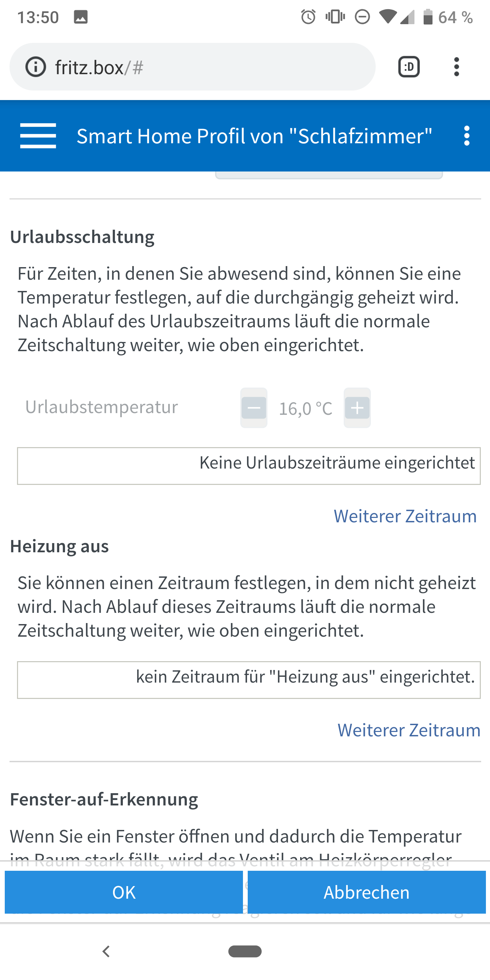Open the browser three-dot menu

456,67
